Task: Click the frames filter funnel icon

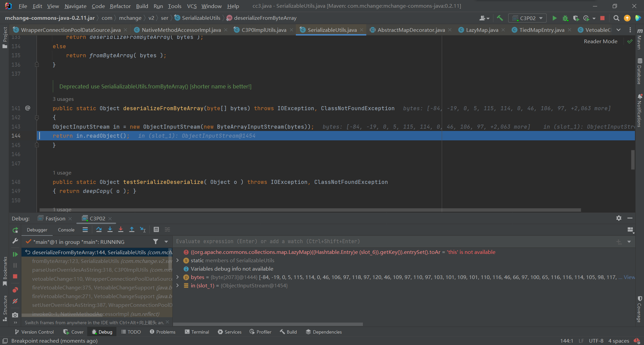Action: (156, 241)
